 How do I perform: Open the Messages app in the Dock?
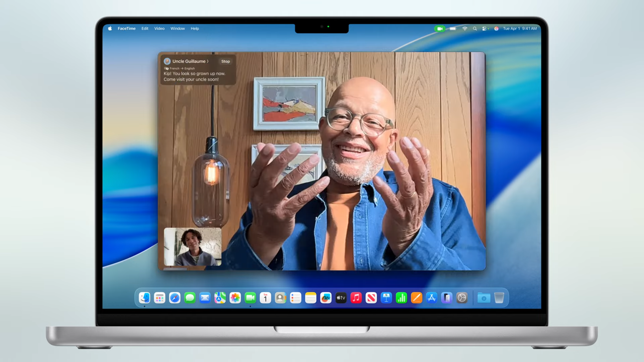pyautogui.click(x=190, y=298)
